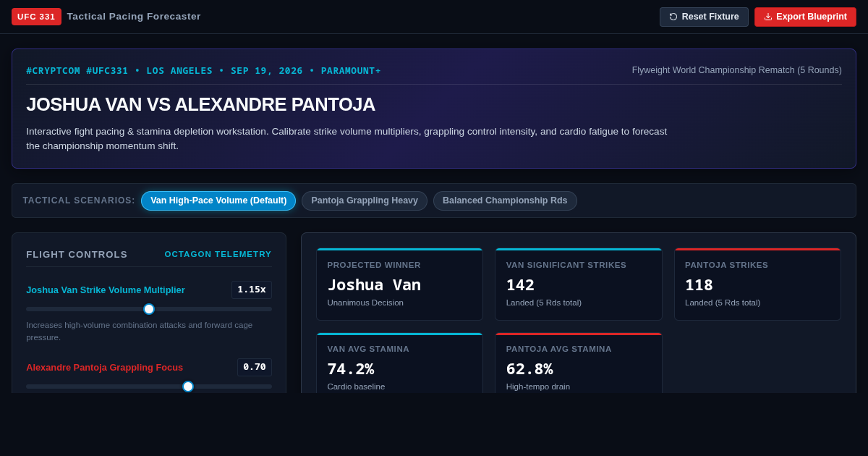Click the Tactical Scenarios label
Viewport: 868px width, 456px height.
coord(79,200)
